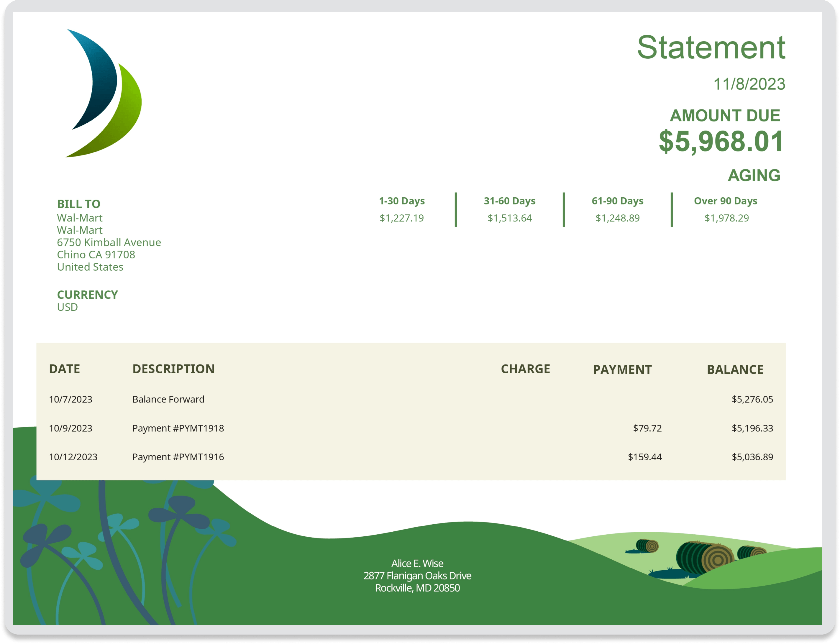Screen dimensions: 840x644
Task: Expand the Balance Forward row
Action: click(168, 399)
